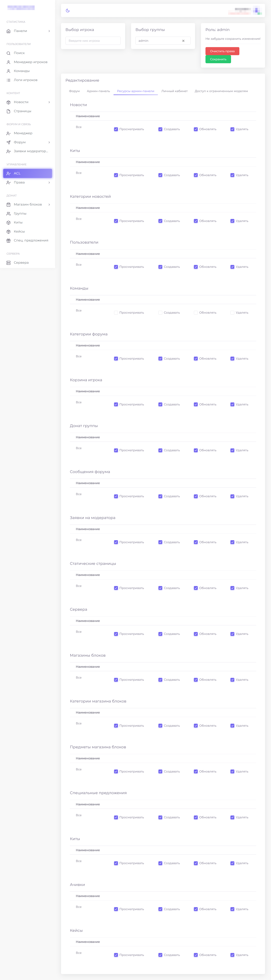Image resolution: width=271 pixels, height=980 pixels.
Task: Uncheck Удалять under Магазины блоков
Action: (232, 680)
